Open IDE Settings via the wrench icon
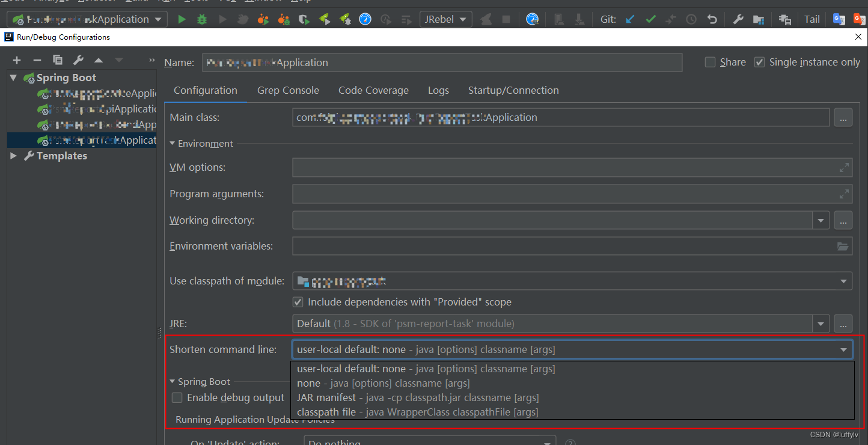Screen dimensions: 868x445 click(x=738, y=19)
